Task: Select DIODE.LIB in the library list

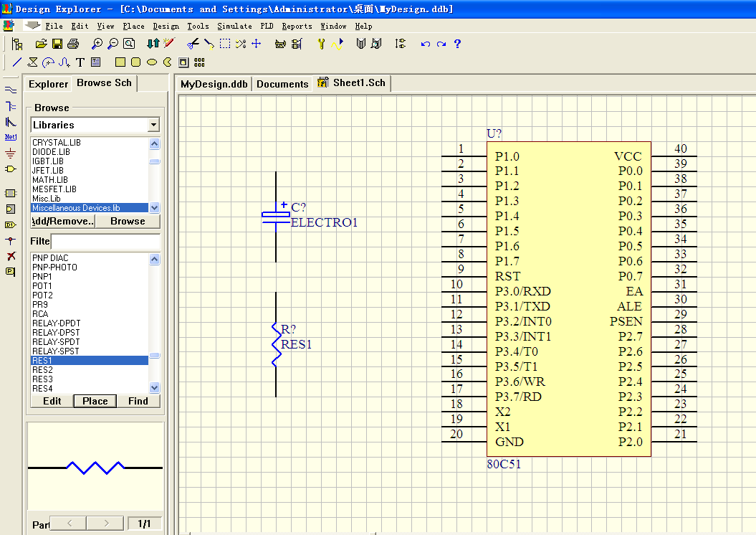Action: (x=51, y=152)
